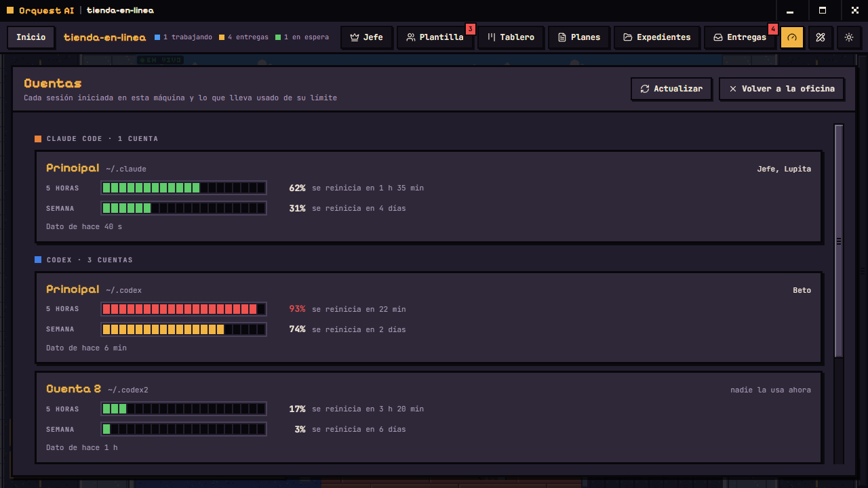Screen dimensions: 868x488
Task: Refresh accounts with Actualizar
Action: click(671, 89)
